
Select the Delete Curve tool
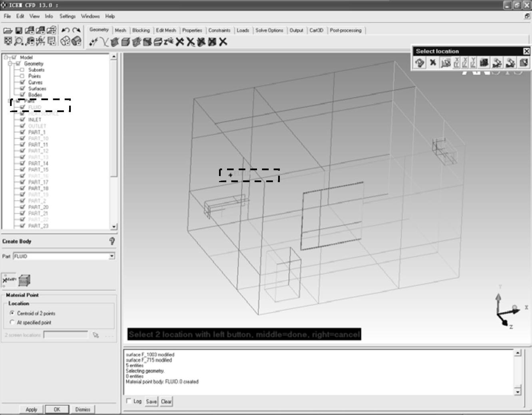coord(191,42)
